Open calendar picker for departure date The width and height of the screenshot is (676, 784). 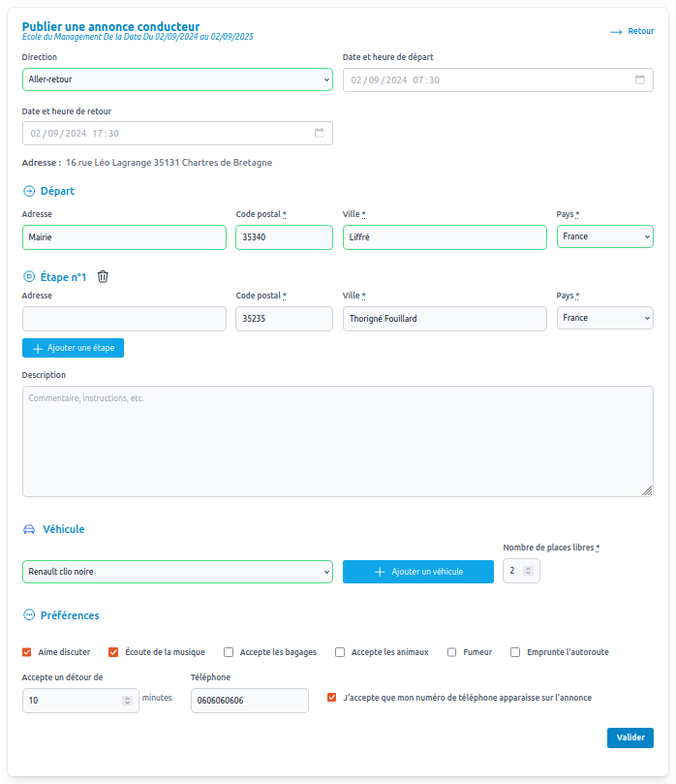click(x=639, y=79)
